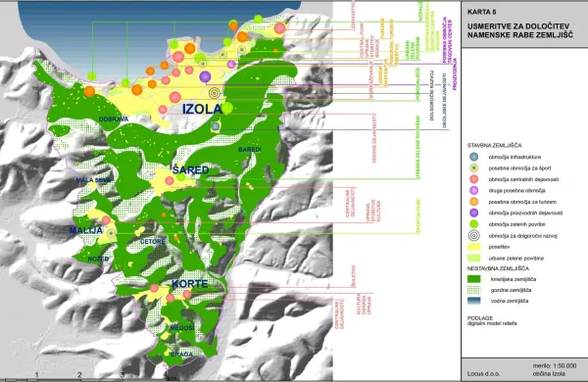Click the vertical ŠOLSTVO callout label

[x=353, y=276]
